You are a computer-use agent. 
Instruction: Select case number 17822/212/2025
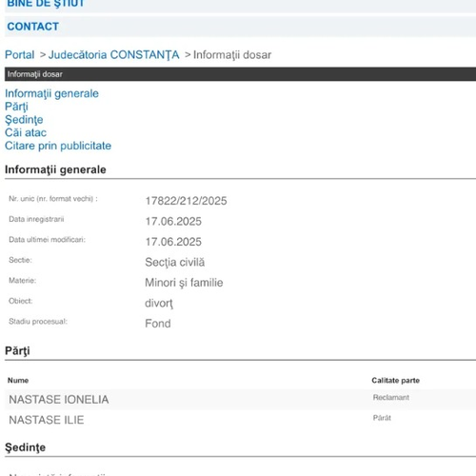point(186,201)
